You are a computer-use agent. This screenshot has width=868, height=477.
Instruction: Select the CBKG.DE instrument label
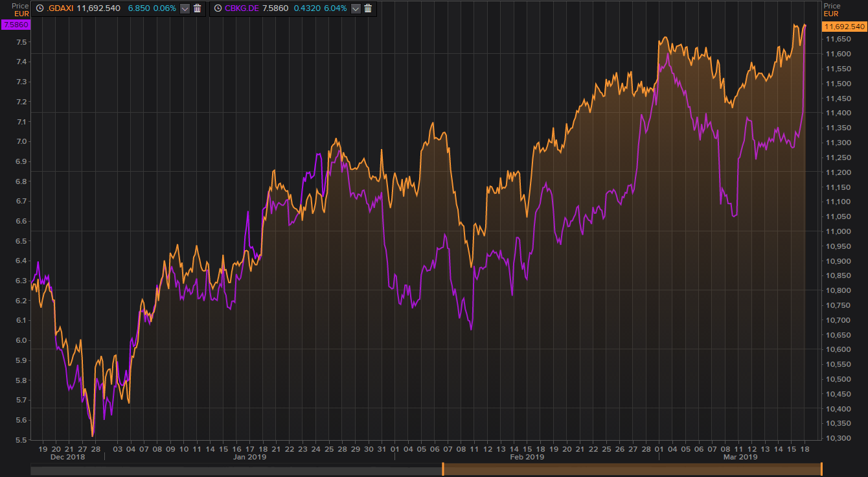(x=242, y=8)
